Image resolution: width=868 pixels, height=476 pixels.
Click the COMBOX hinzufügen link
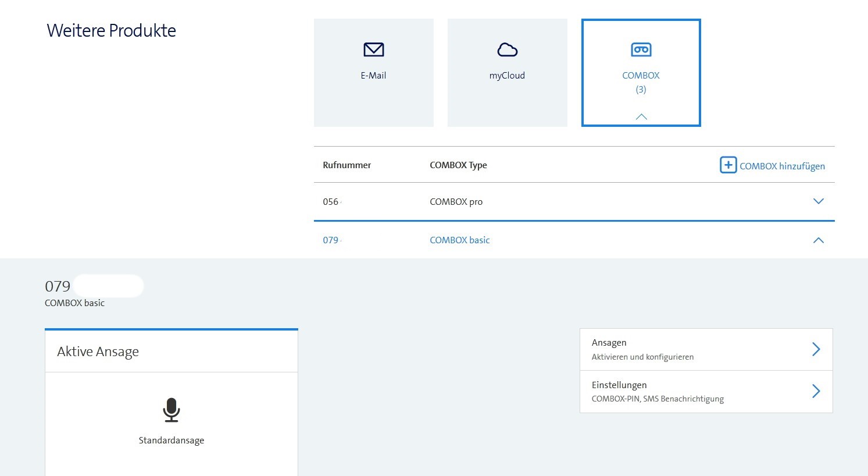pyautogui.click(x=782, y=166)
